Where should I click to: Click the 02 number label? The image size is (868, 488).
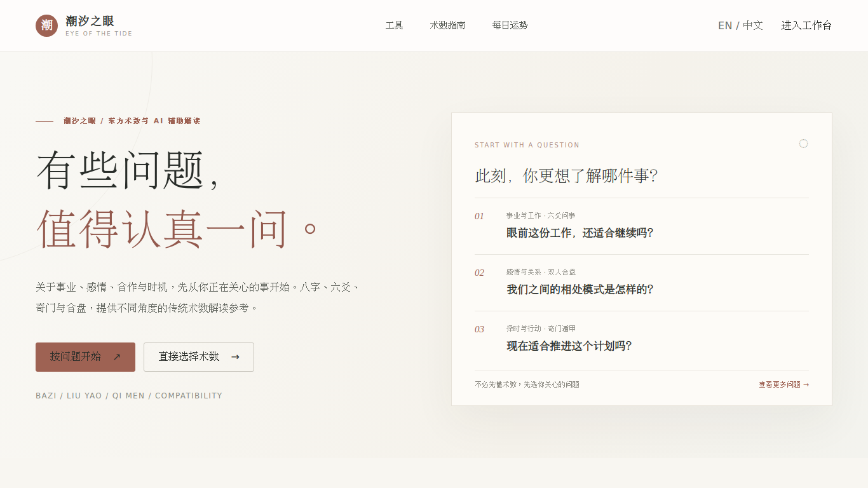point(479,273)
